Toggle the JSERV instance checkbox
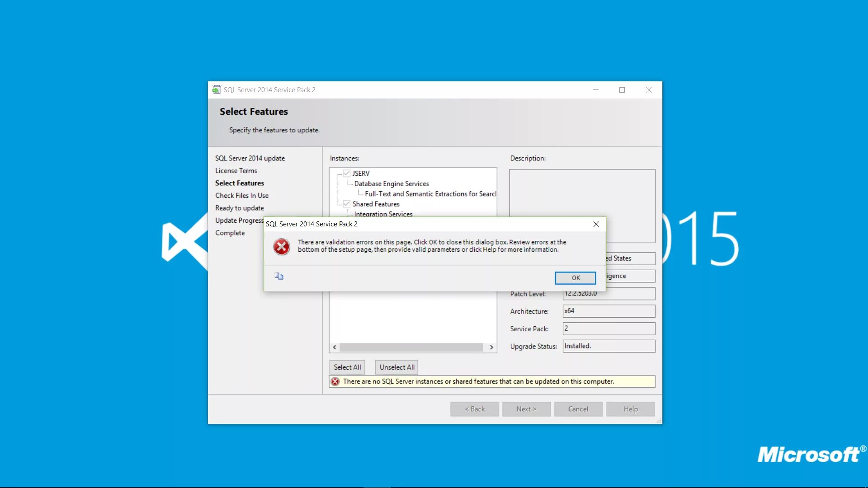The image size is (868, 488). pyautogui.click(x=346, y=173)
